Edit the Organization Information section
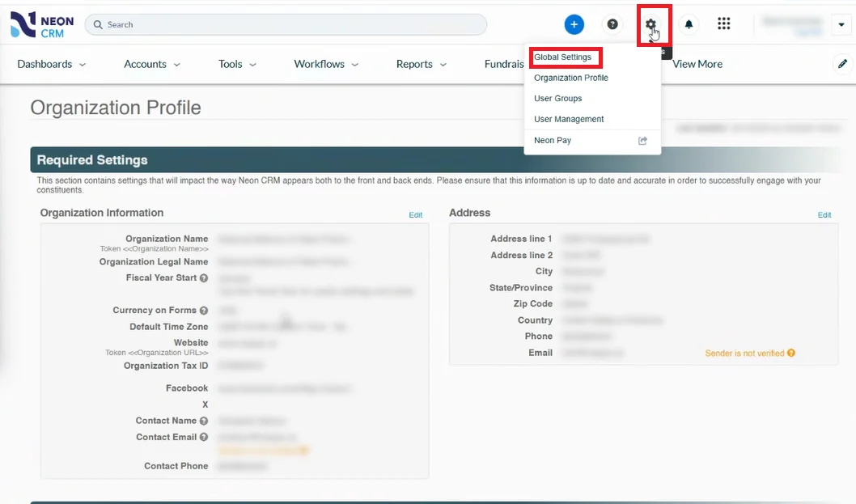This screenshot has height=504, width=856. coord(415,215)
